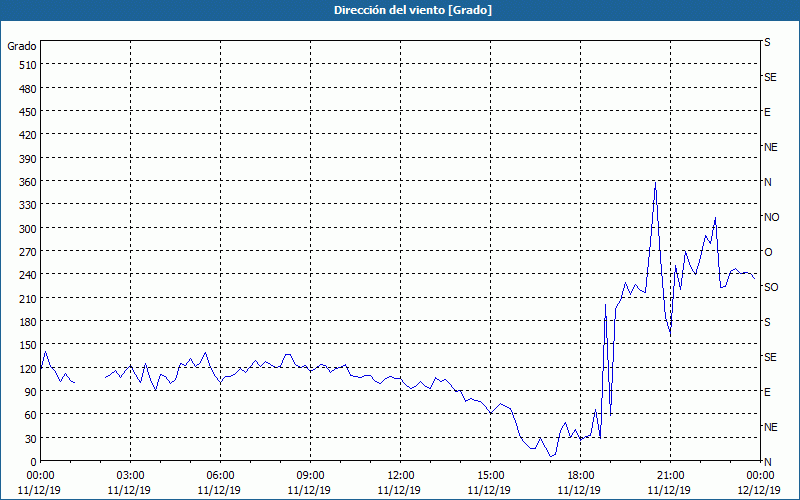The width and height of the screenshot is (800, 500).
Task: Click the 210 degree axis label
Action: point(28,298)
